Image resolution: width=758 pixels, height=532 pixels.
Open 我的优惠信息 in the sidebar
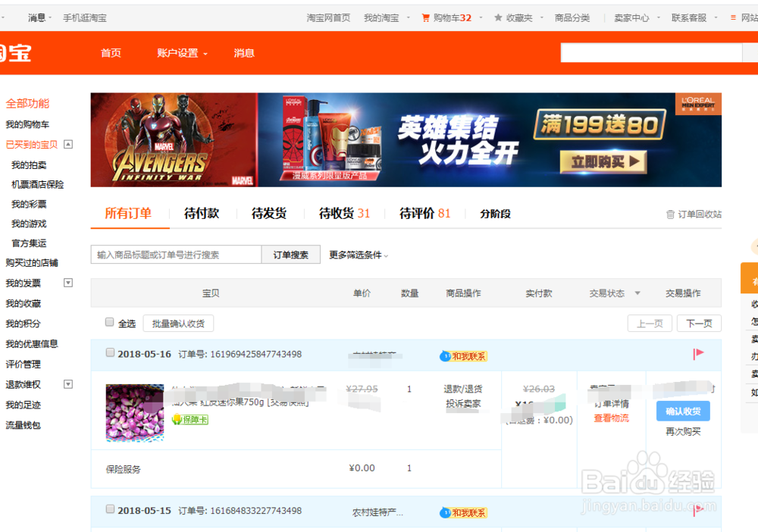pos(32,344)
